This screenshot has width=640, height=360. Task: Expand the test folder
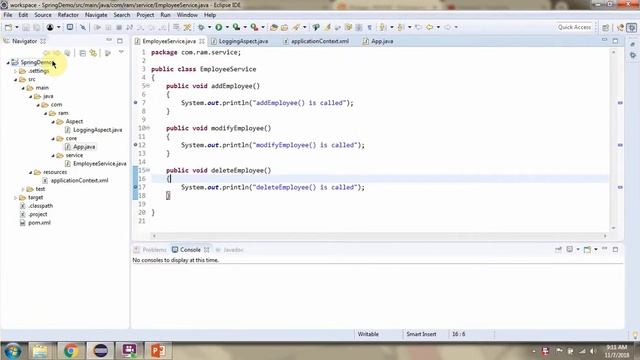23,189
